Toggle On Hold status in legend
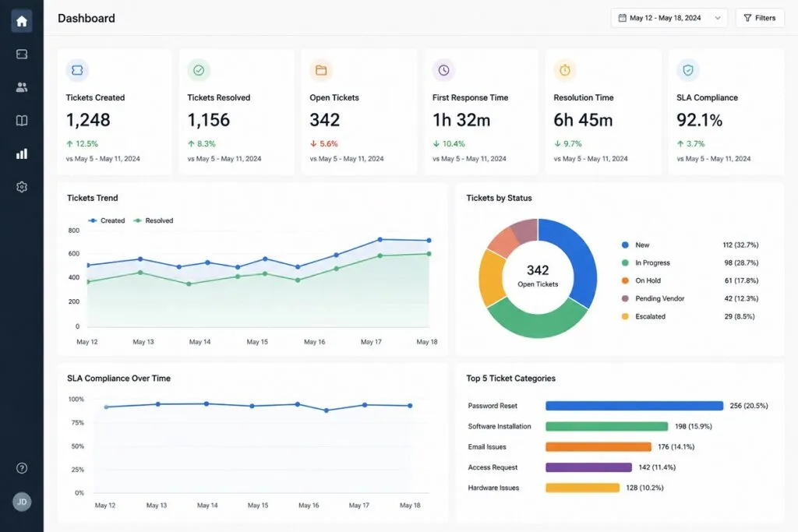The image size is (798, 532). pos(641,280)
